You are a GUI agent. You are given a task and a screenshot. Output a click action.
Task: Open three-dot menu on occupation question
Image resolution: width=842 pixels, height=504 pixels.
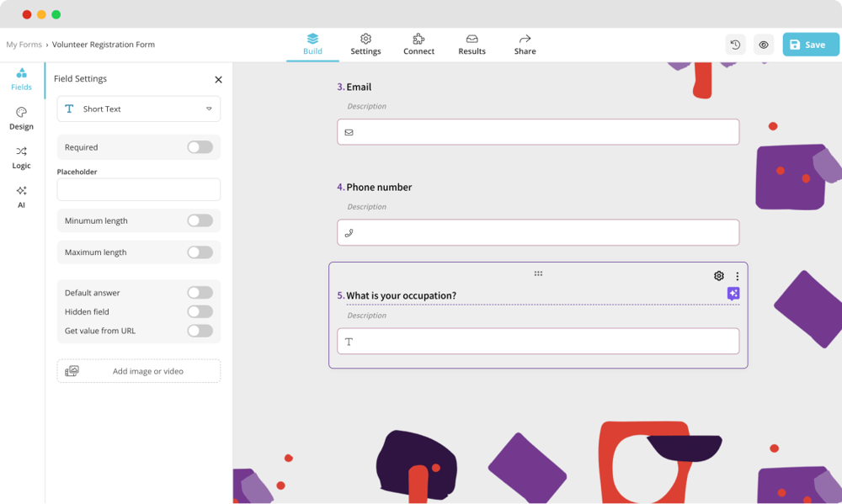(738, 276)
